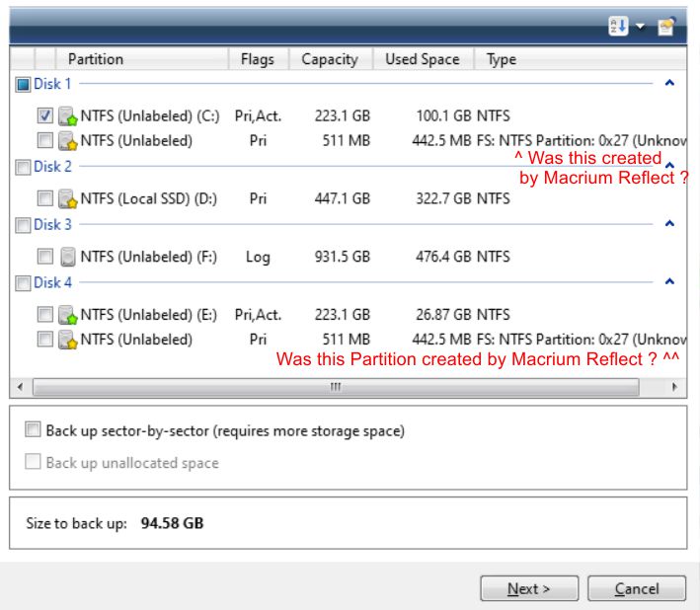Click the 447.1 GB capacity value

click(x=343, y=198)
